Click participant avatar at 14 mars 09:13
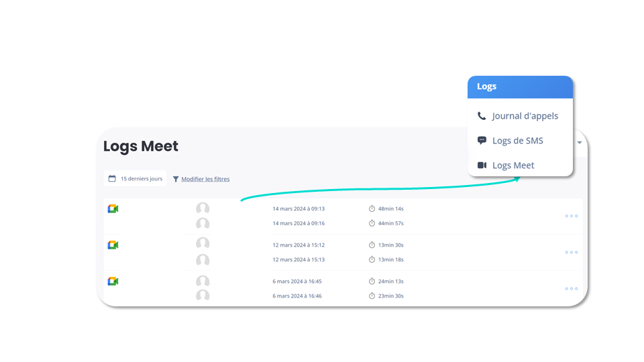 203,208
